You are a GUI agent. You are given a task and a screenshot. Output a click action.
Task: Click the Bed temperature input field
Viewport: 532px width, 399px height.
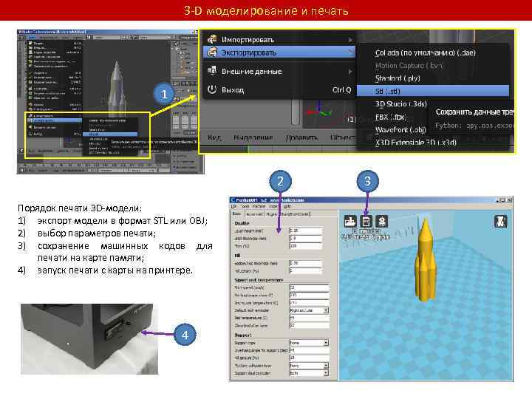point(309,318)
